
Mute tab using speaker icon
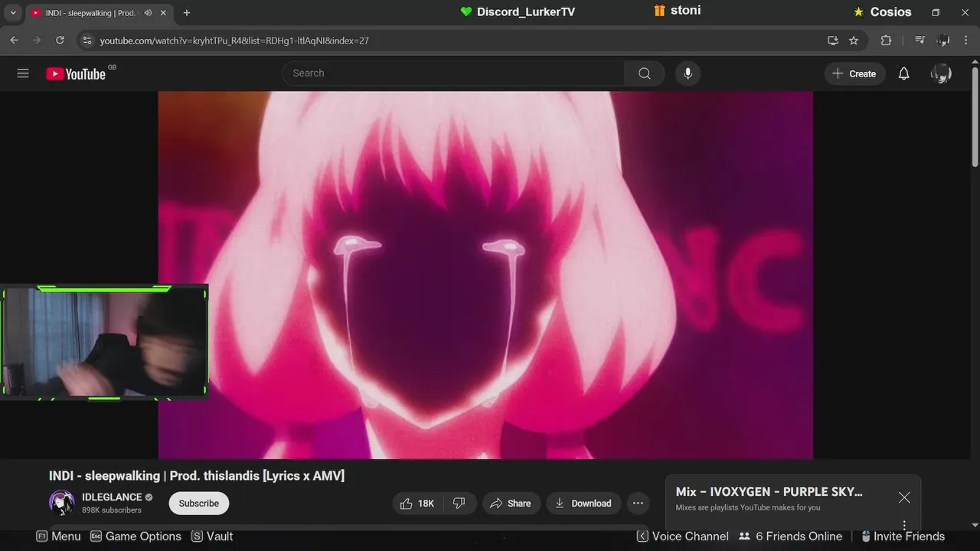tap(148, 13)
